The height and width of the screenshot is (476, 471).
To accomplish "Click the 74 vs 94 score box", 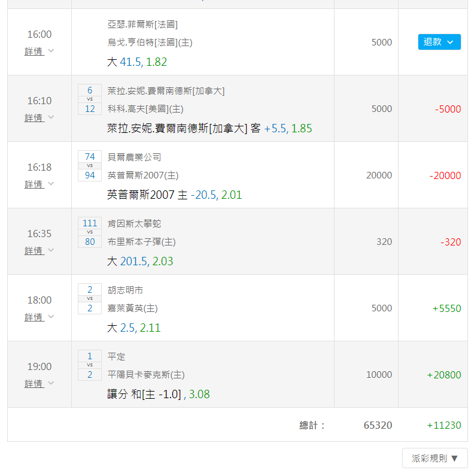I will (x=90, y=166).
